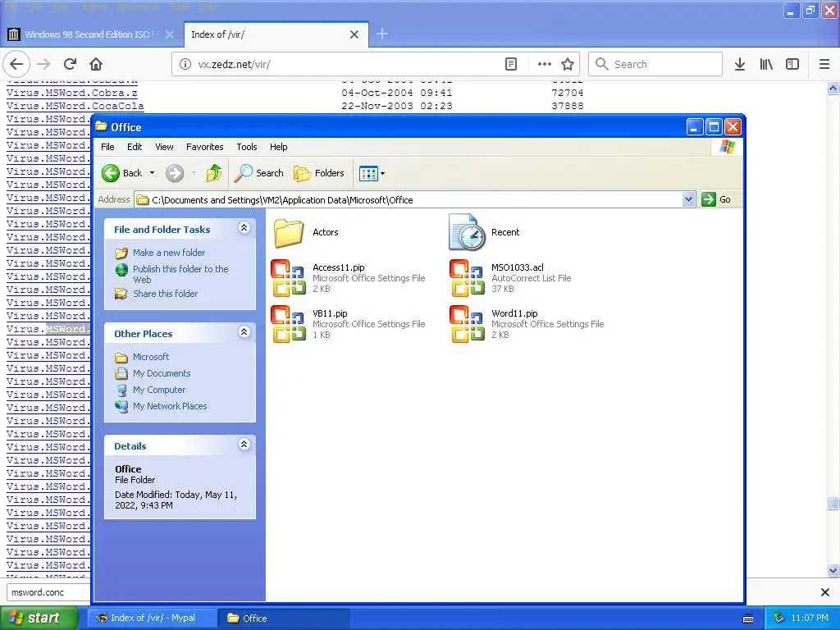Open the File menu in Office window

tap(107, 147)
